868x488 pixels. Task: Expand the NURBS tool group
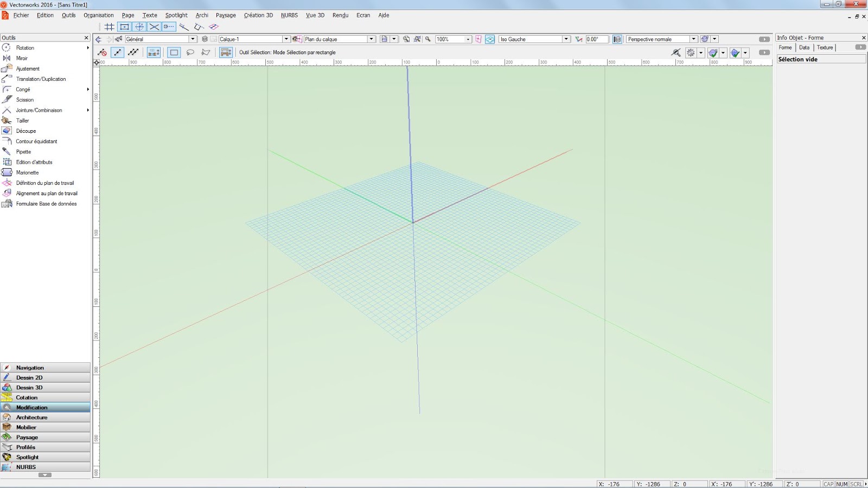25,467
